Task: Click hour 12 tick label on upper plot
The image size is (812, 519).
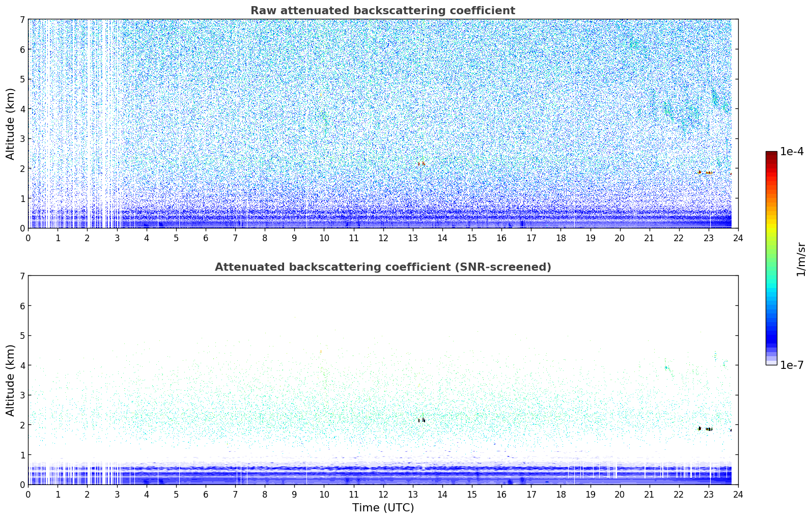Action: click(x=383, y=238)
